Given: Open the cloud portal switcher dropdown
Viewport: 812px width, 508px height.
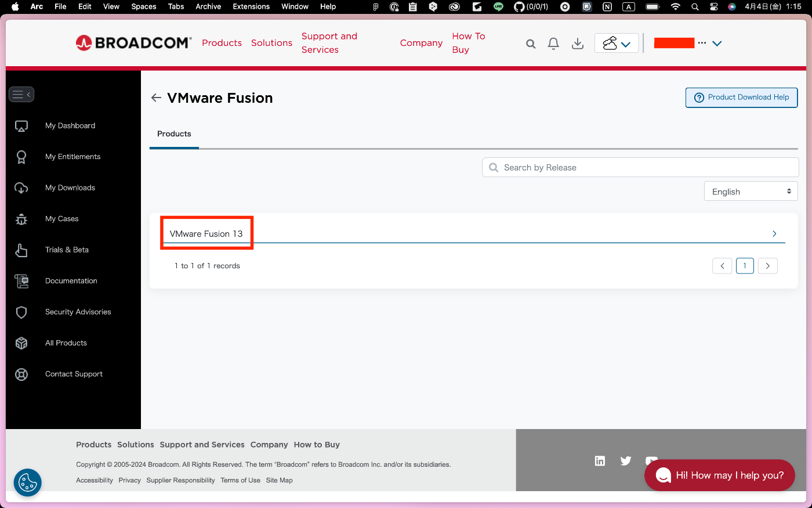Looking at the screenshot, I should coord(617,44).
